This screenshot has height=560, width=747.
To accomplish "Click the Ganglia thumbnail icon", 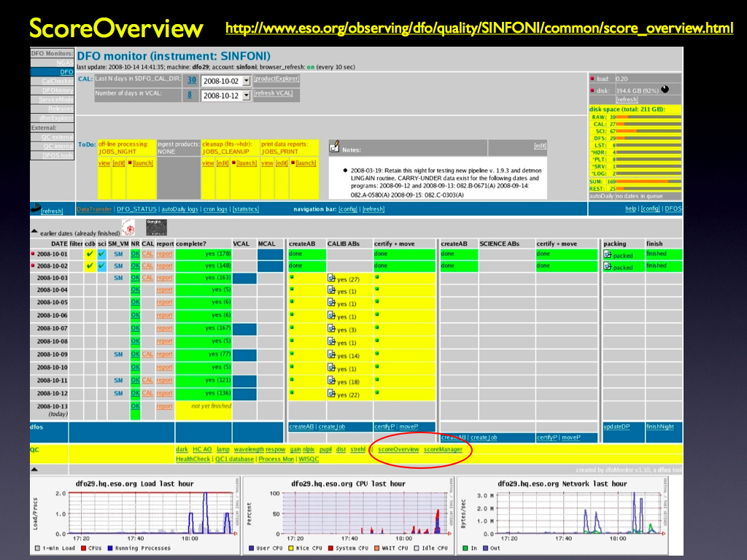I will [156, 226].
